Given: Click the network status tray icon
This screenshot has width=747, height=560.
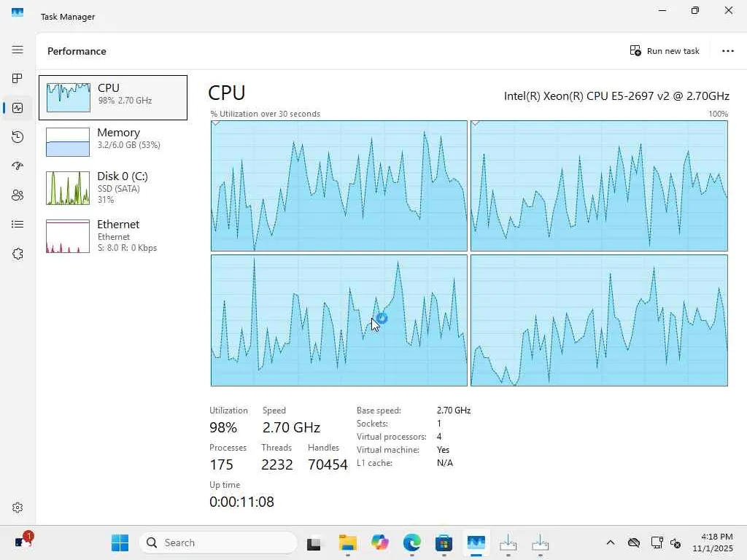Looking at the screenshot, I should coord(657,542).
